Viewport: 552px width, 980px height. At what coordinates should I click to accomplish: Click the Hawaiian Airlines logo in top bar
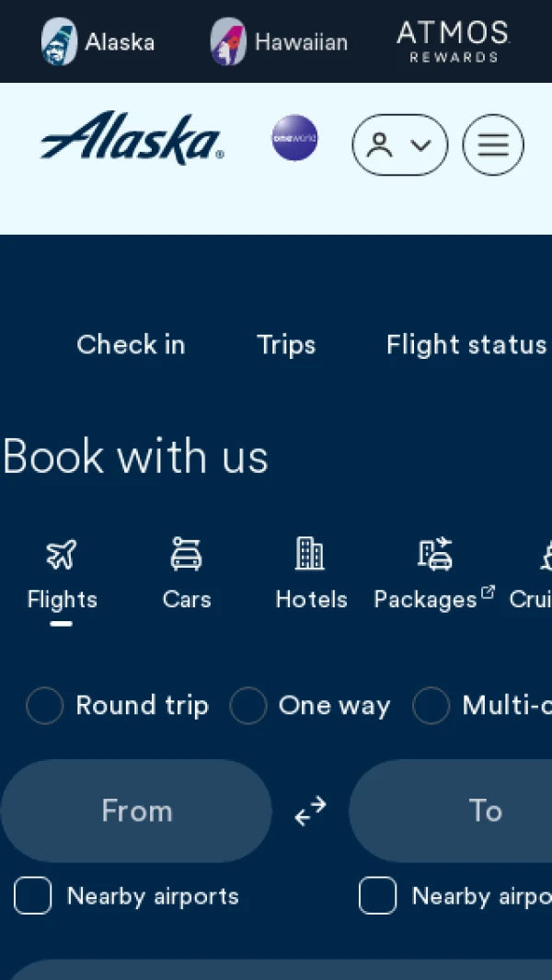pos(228,41)
